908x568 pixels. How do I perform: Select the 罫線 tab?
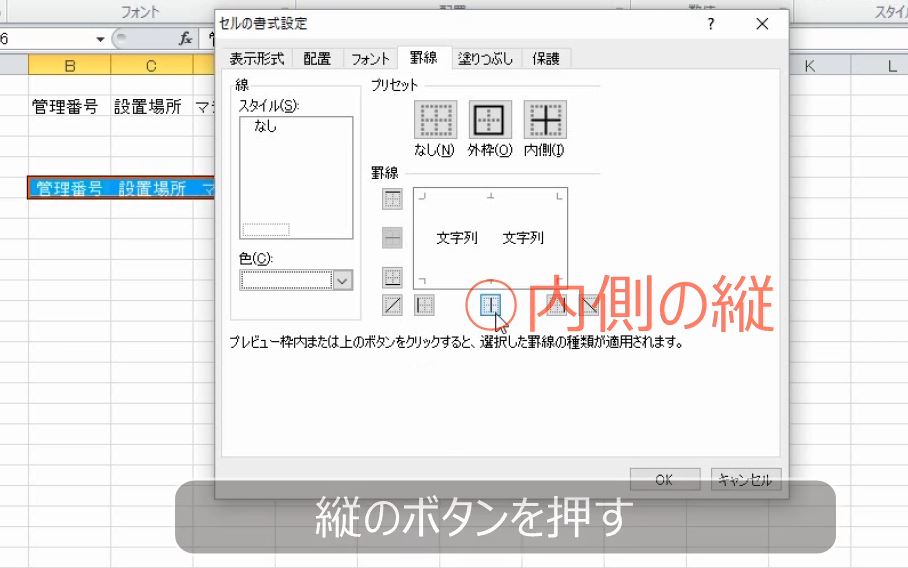424,57
